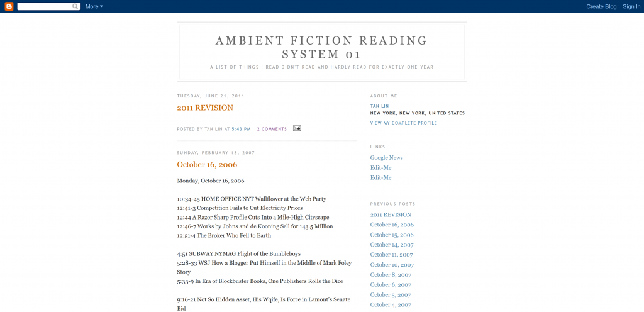Open October 14, 2007 in Previous Posts
The image size is (644, 312).
click(x=392, y=245)
